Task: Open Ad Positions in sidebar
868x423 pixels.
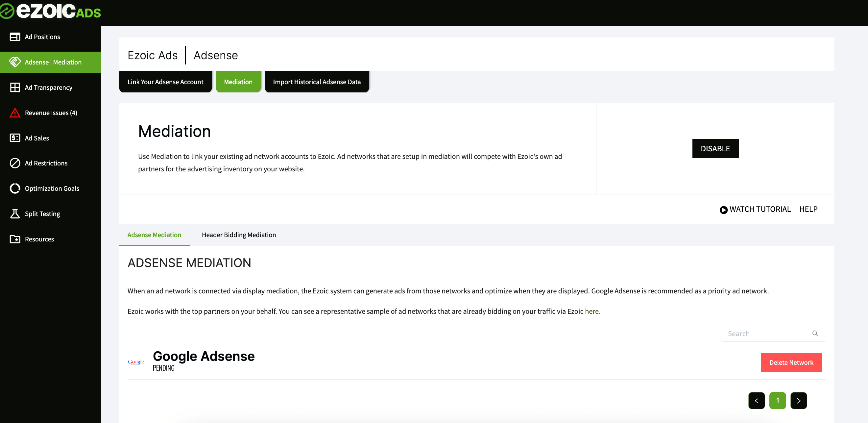Action: [51, 37]
